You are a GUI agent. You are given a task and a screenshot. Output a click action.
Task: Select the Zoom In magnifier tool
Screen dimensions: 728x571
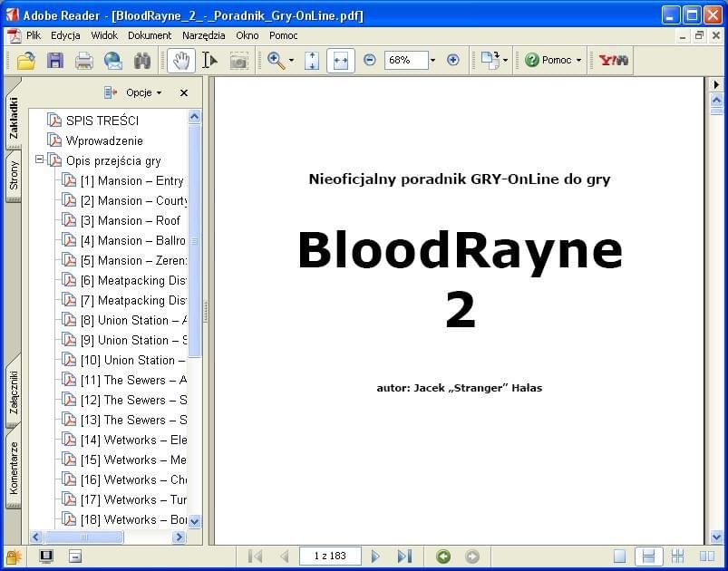click(277, 61)
